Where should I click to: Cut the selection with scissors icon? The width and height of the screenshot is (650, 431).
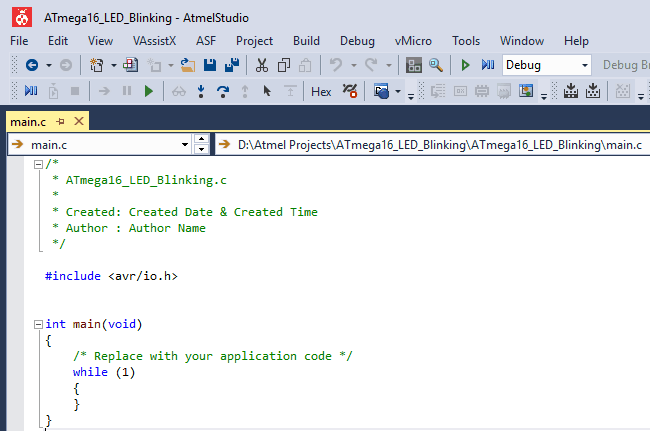coord(262,65)
